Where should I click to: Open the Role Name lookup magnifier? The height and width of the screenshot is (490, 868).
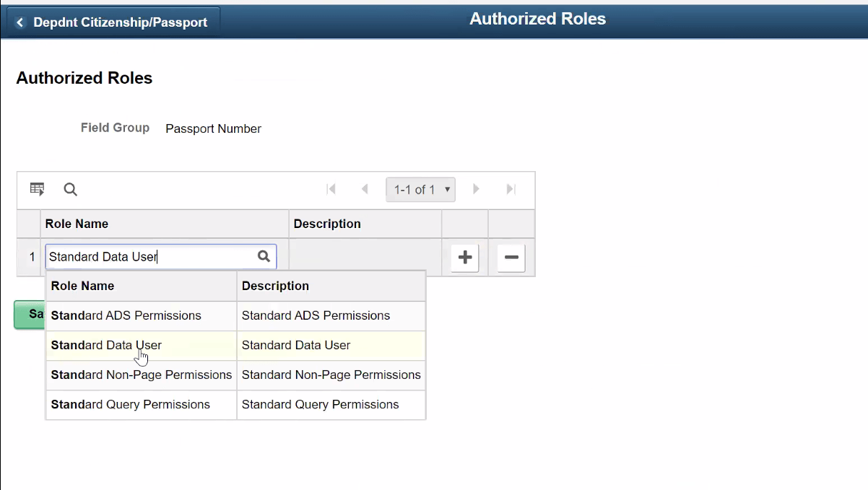point(264,256)
